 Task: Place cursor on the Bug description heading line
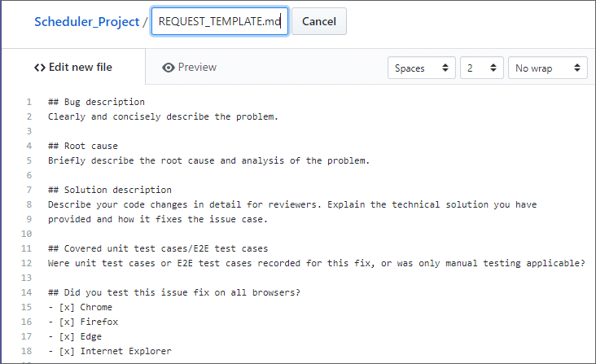[x=96, y=102]
